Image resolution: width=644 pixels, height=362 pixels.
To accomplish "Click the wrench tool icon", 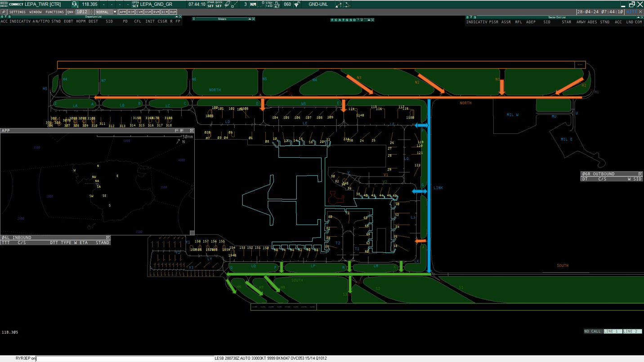I will pos(4,12).
